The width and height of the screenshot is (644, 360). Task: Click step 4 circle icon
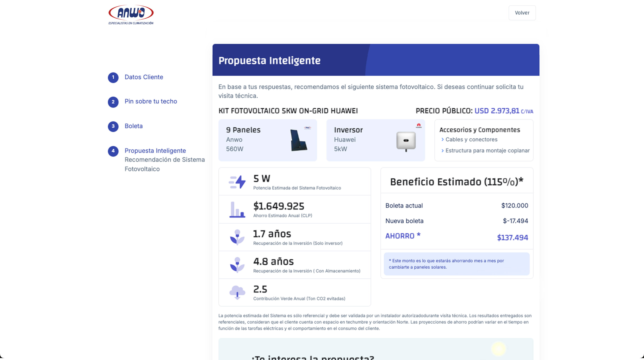tap(113, 151)
